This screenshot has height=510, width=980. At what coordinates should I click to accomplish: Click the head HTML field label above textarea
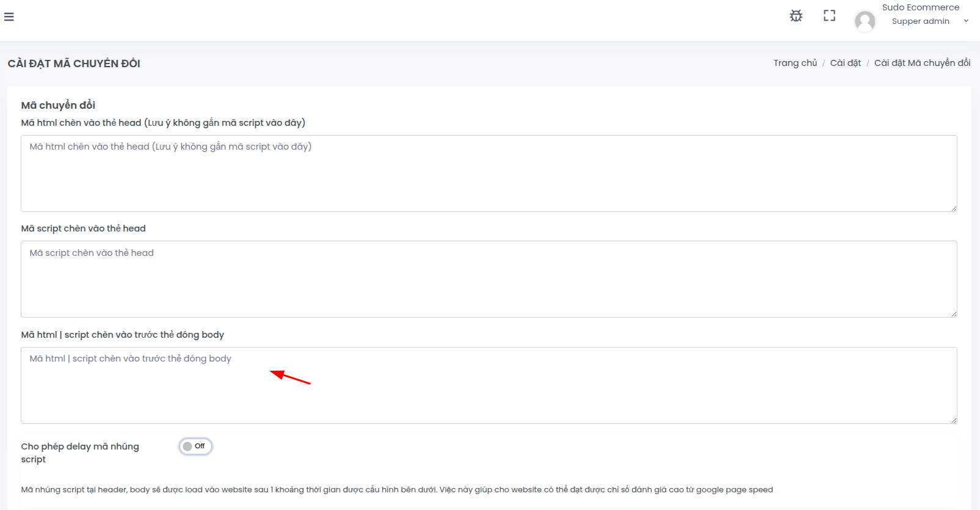coord(163,123)
